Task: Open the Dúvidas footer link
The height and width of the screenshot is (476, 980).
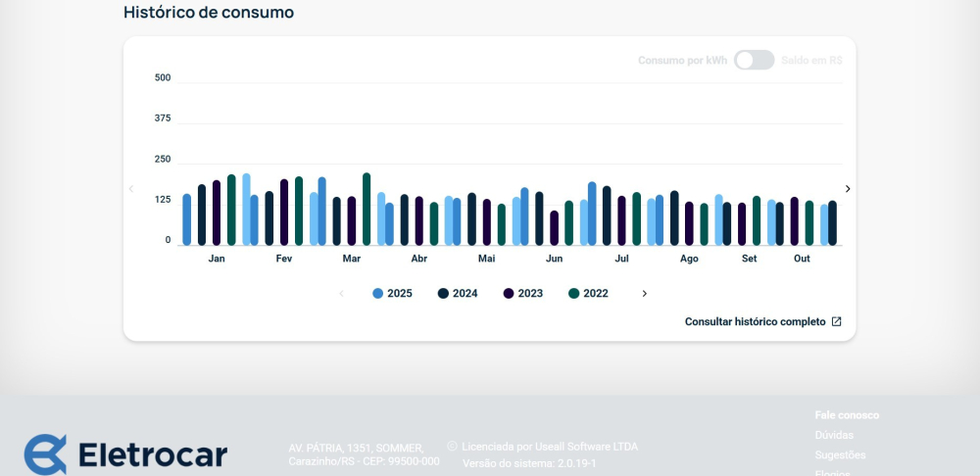Action: point(834,435)
